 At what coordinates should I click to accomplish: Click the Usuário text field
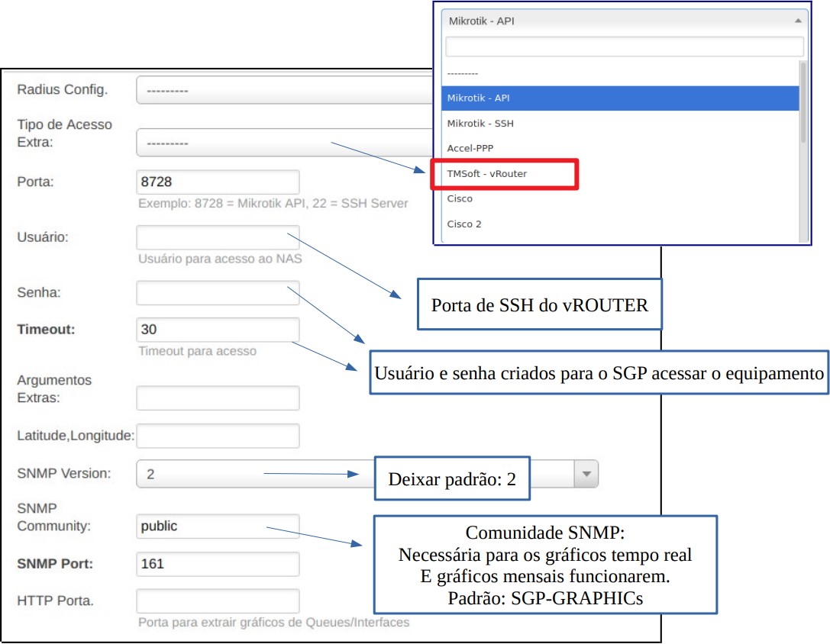coord(218,237)
